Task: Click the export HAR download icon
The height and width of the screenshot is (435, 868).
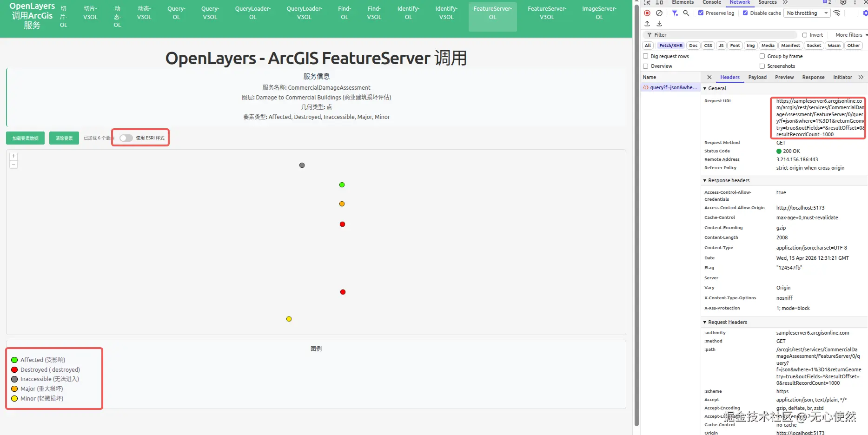Action: point(659,24)
